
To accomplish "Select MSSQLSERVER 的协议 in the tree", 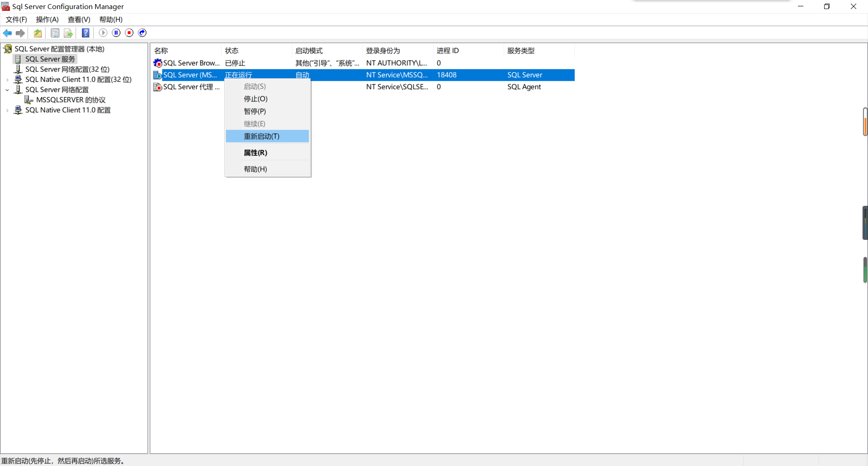I will (x=70, y=100).
